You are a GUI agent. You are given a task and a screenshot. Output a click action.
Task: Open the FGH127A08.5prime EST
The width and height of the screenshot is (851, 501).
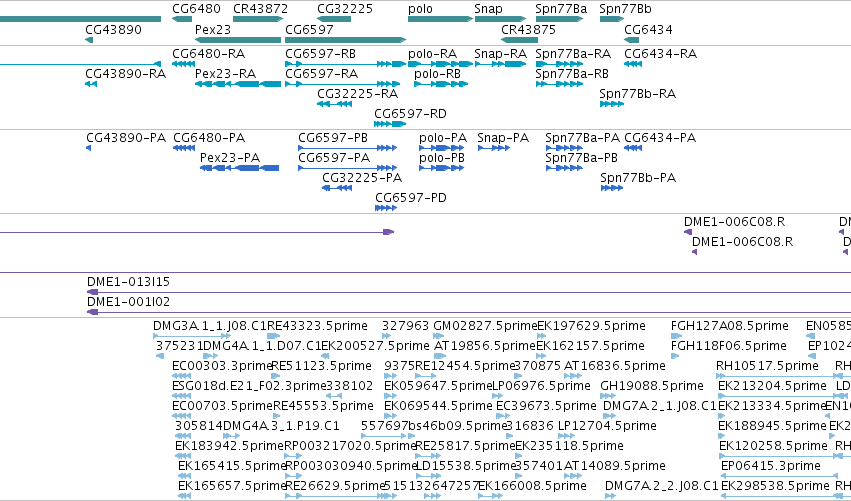676,337
